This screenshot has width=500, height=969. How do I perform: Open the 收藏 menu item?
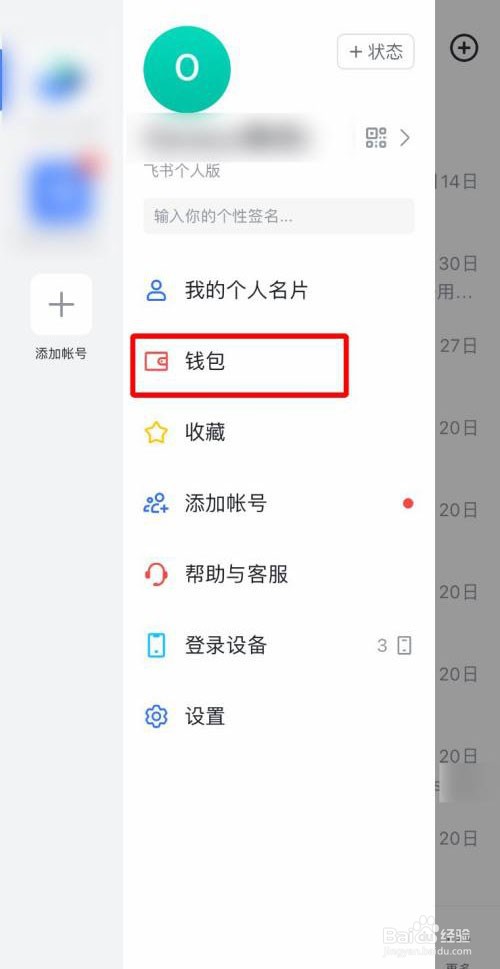tap(279, 433)
